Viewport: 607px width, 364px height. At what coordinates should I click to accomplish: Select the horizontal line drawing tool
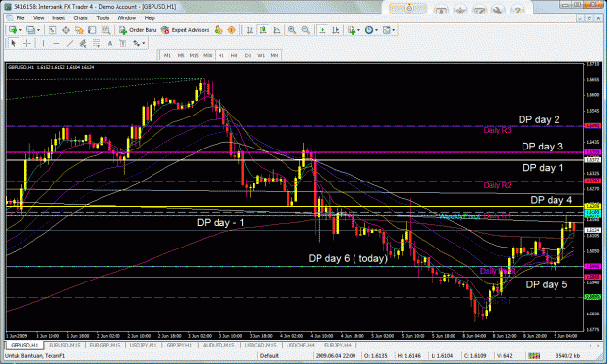(x=56, y=43)
